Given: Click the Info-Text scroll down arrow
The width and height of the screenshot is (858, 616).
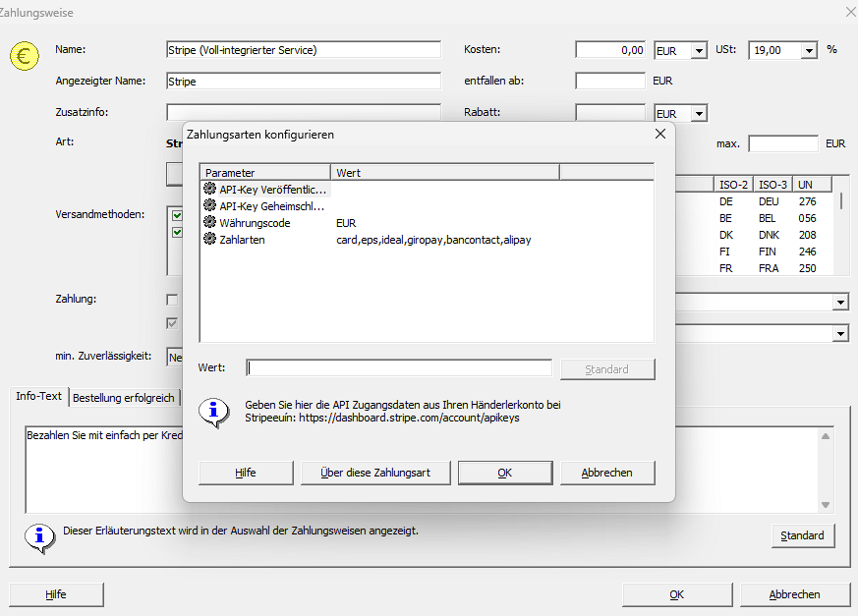Looking at the screenshot, I should click(826, 505).
